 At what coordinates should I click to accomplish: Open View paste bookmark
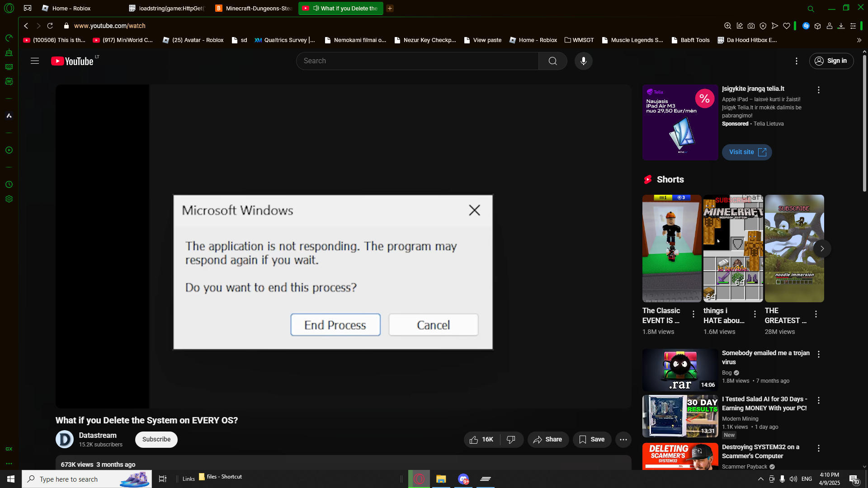(482, 40)
